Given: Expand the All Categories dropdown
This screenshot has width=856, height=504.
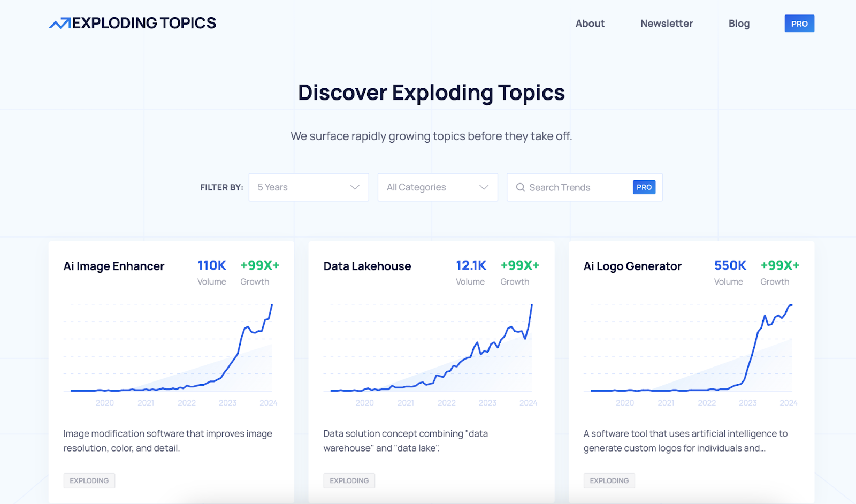Looking at the screenshot, I should point(438,187).
